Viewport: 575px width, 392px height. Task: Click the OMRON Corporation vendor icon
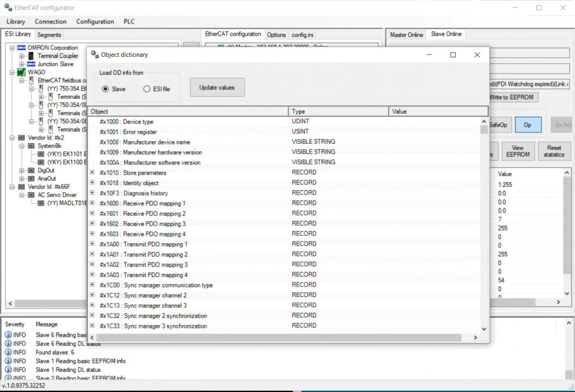pos(21,47)
